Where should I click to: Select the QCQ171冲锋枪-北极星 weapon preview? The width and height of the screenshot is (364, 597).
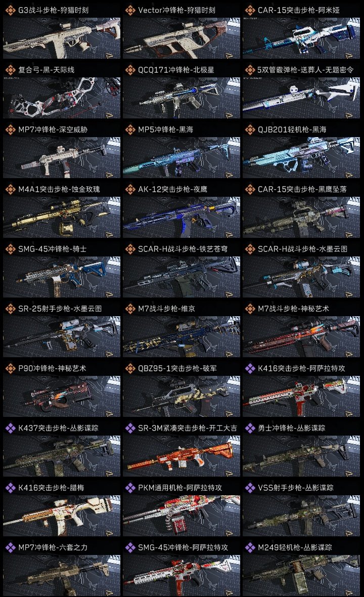(181, 98)
